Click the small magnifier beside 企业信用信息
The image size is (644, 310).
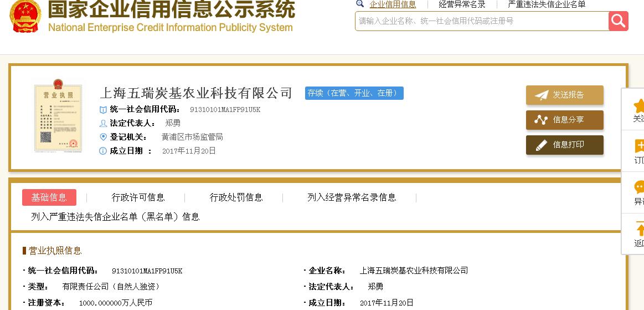point(360,4)
